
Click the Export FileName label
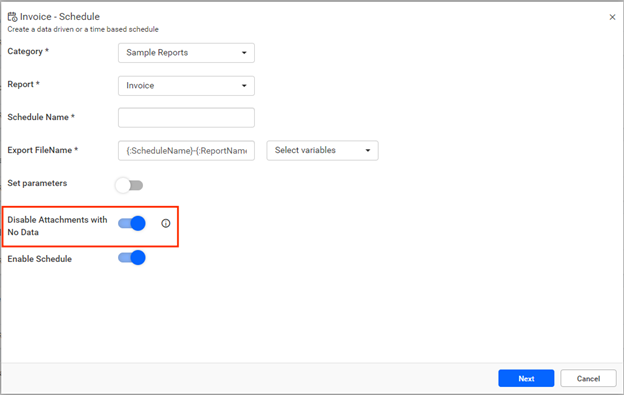43,150
